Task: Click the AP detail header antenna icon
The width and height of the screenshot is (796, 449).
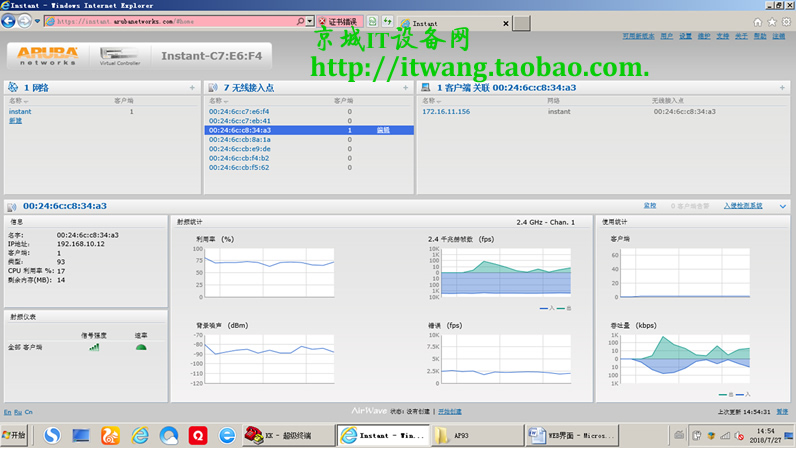Action: [x=12, y=206]
